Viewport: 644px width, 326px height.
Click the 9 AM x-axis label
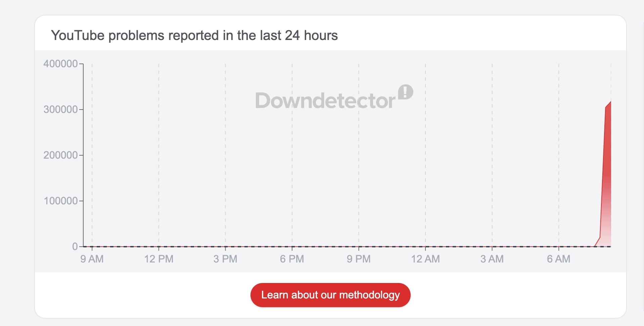[x=92, y=259]
